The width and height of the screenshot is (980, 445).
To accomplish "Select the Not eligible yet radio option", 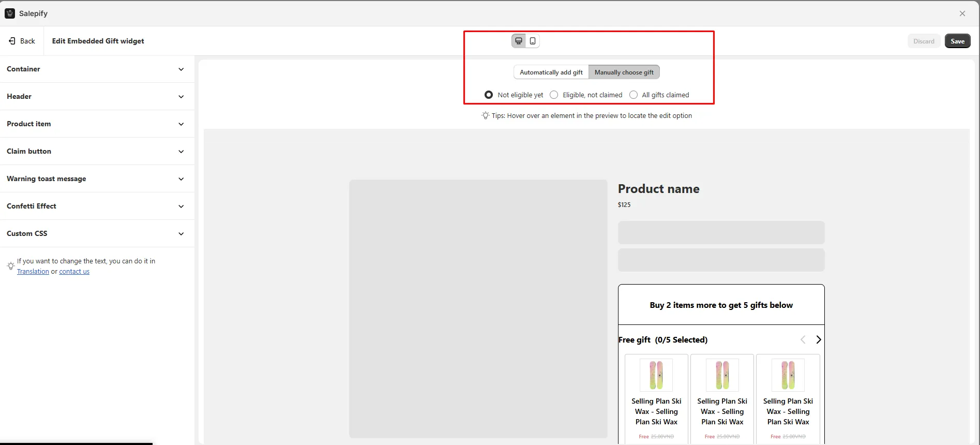I will [x=489, y=95].
